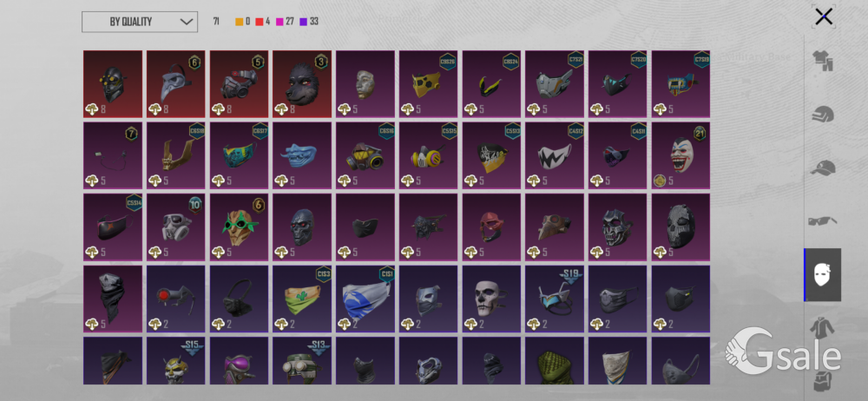The image size is (868, 401).
Task: Click the dropdown chevron arrow next to BY QUALITY
Action: [x=187, y=23]
